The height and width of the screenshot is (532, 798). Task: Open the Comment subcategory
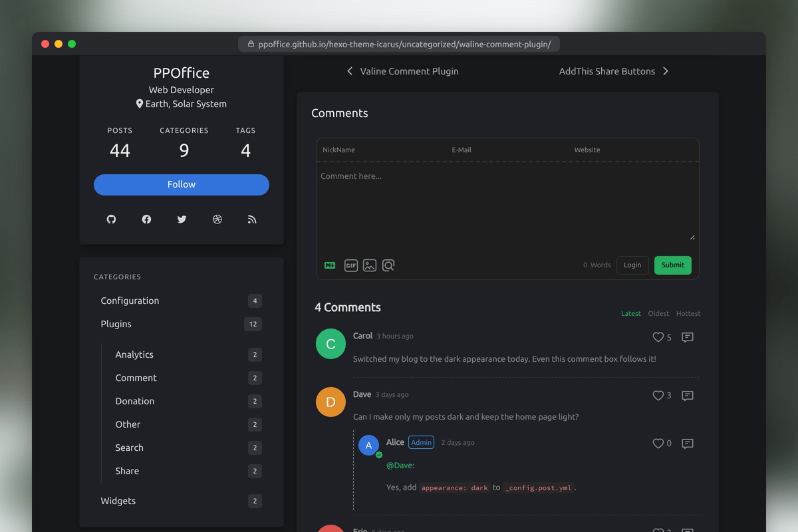[x=189, y=378]
